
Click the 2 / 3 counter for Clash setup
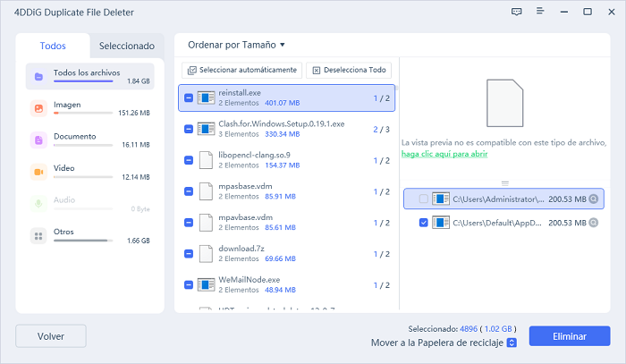[382, 130]
